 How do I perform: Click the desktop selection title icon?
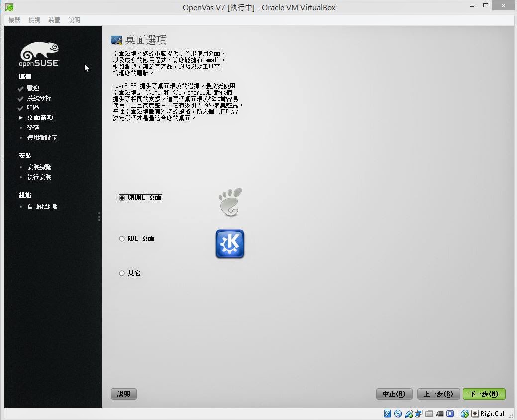116,40
